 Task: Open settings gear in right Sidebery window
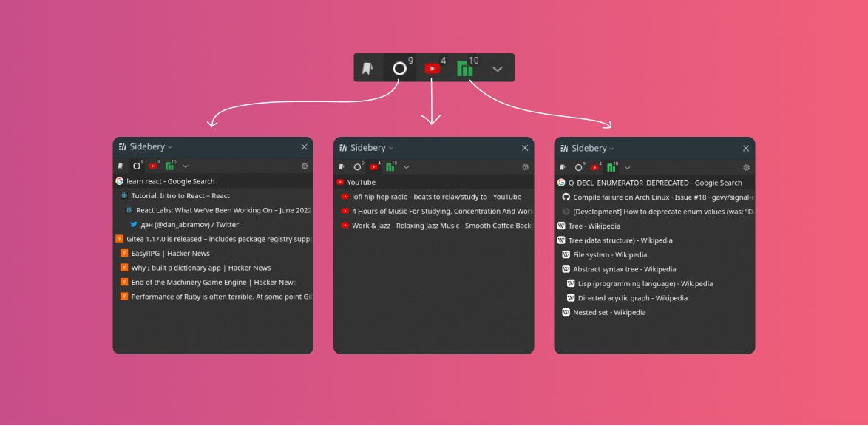(x=746, y=167)
